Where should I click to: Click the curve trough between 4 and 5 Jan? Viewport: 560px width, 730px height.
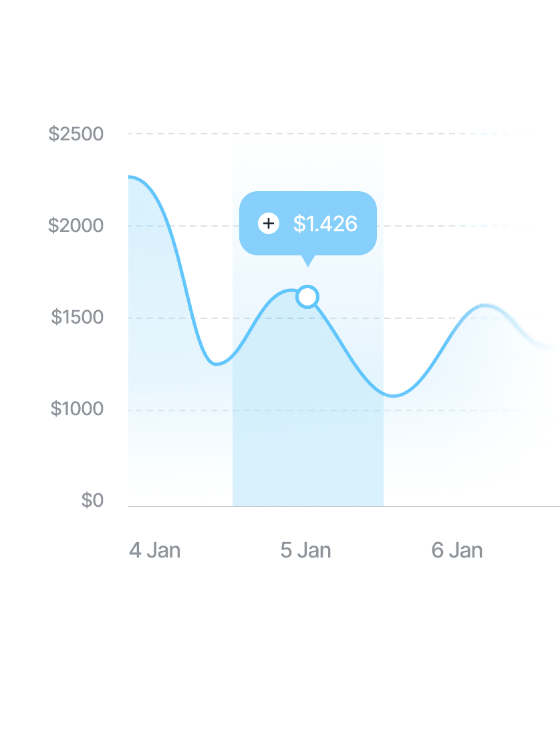(x=216, y=364)
